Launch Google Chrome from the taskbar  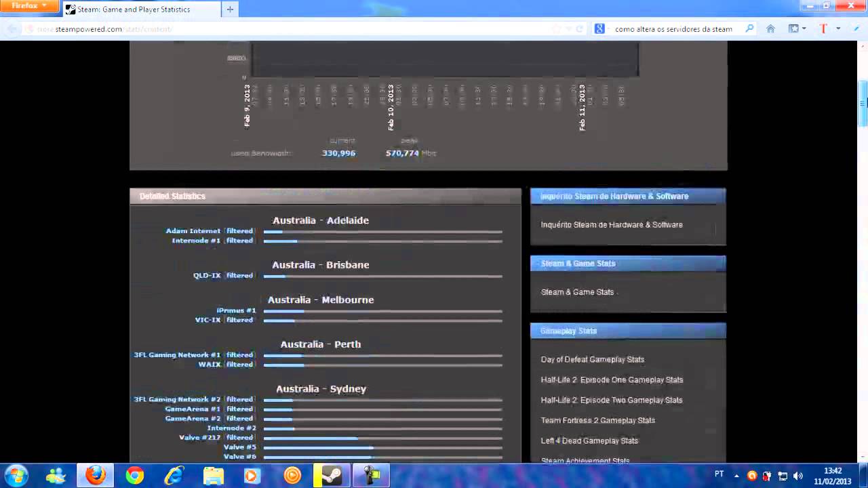(x=135, y=476)
